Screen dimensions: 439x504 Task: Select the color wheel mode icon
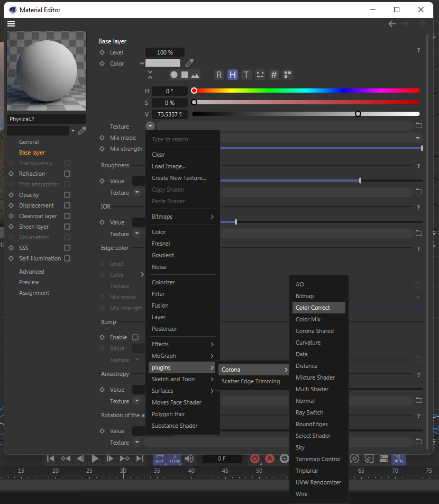point(173,75)
